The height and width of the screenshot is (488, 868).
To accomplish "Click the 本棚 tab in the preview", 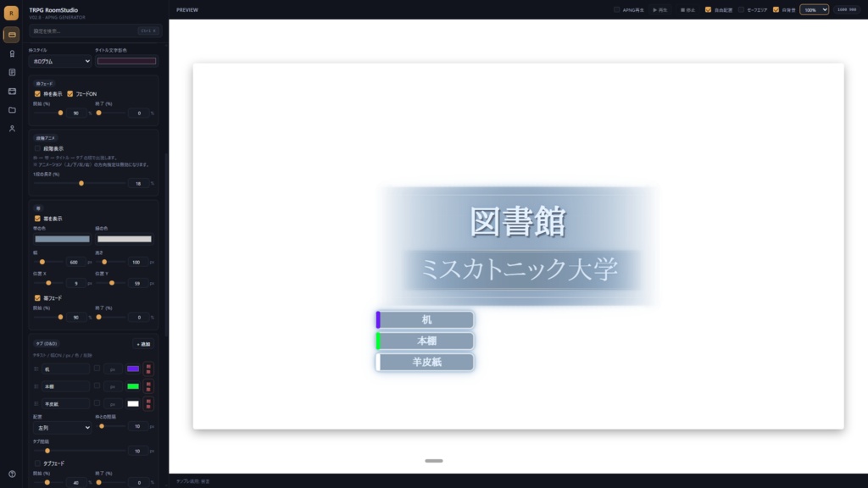I will tap(425, 341).
